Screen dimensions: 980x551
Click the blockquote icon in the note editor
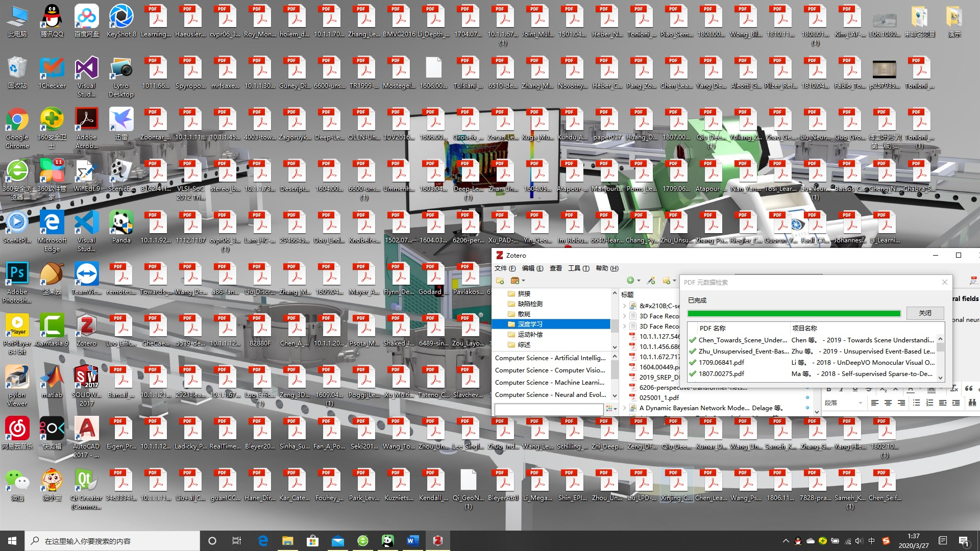[x=969, y=389]
